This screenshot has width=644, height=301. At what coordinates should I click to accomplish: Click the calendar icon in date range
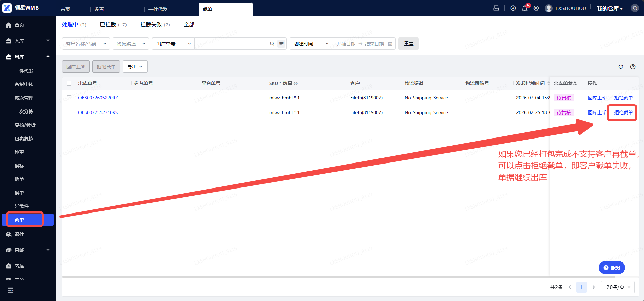tap(390, 44)
